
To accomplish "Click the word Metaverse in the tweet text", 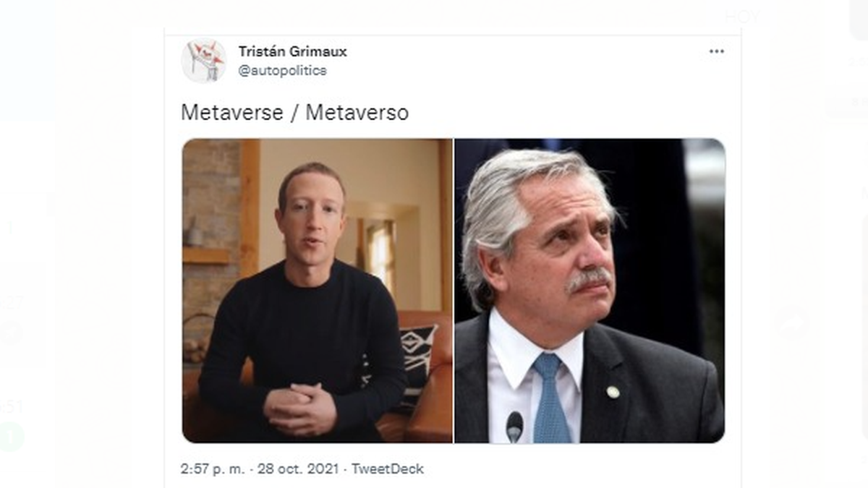I will click(x=231, y=113).
